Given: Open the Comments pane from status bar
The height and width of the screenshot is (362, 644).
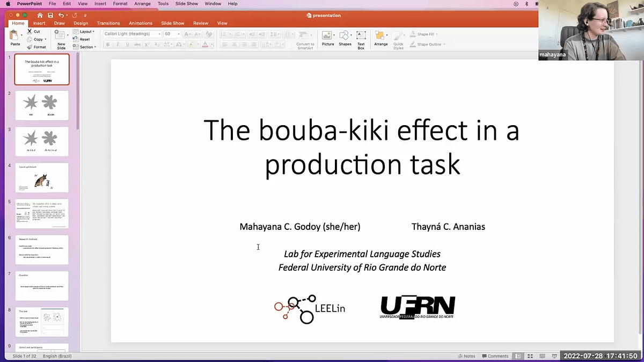Looking at the screenshot, I should pos(495,356).
